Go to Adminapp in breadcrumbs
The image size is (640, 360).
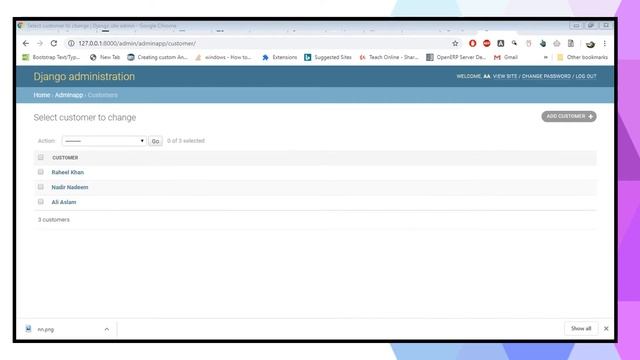click(x=69, y=95)
